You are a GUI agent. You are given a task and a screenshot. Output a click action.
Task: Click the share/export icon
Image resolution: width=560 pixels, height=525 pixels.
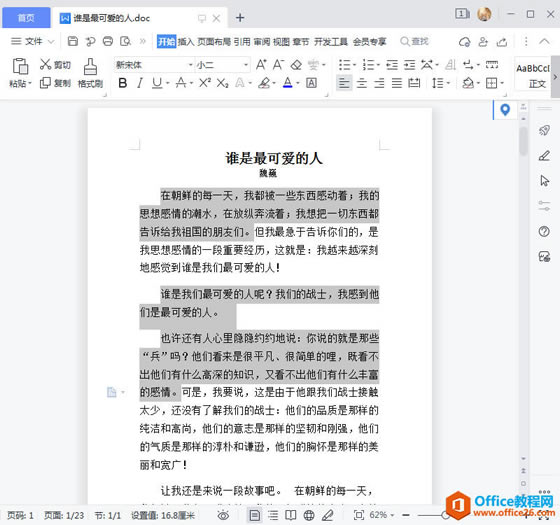[x=502, y=42]
